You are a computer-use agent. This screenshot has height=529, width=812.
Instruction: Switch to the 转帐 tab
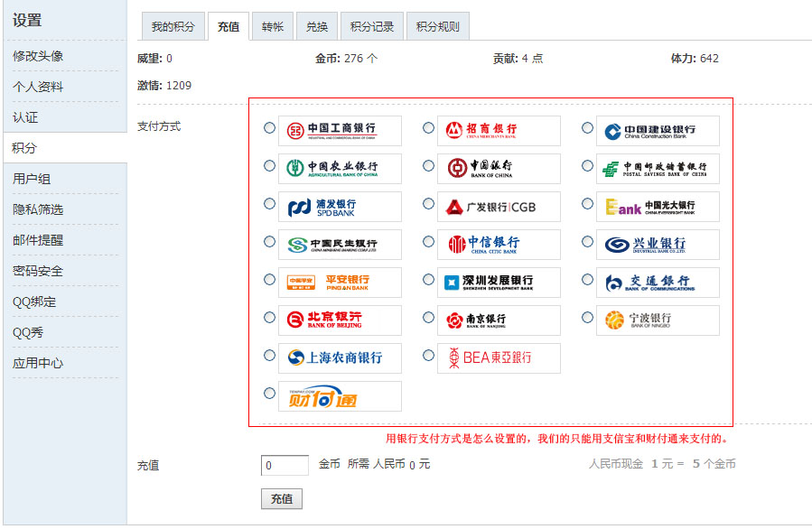(273, 26)
